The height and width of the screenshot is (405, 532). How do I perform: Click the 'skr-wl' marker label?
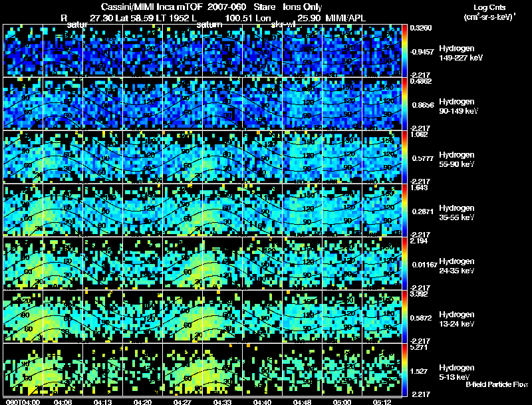[283, 25]
